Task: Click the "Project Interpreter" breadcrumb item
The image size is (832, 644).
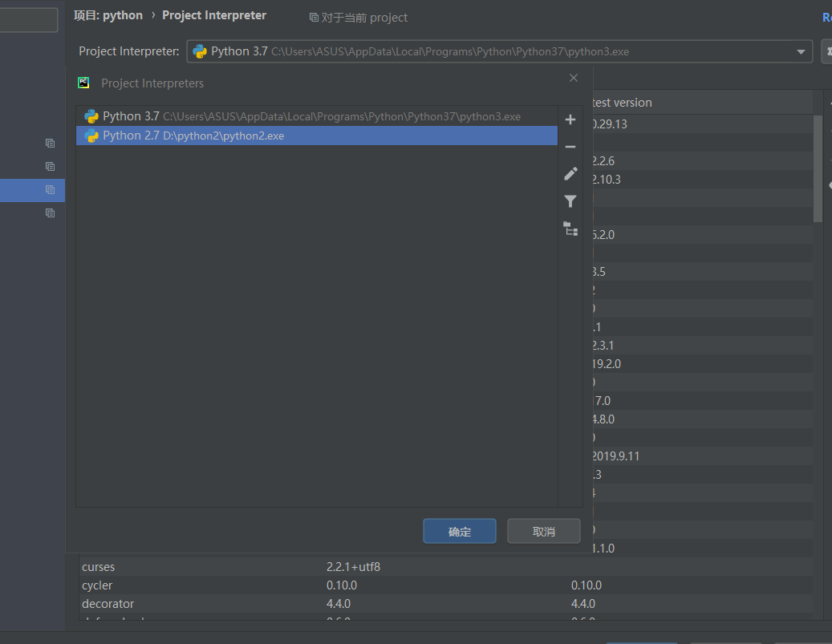Action: click(214, 15)
